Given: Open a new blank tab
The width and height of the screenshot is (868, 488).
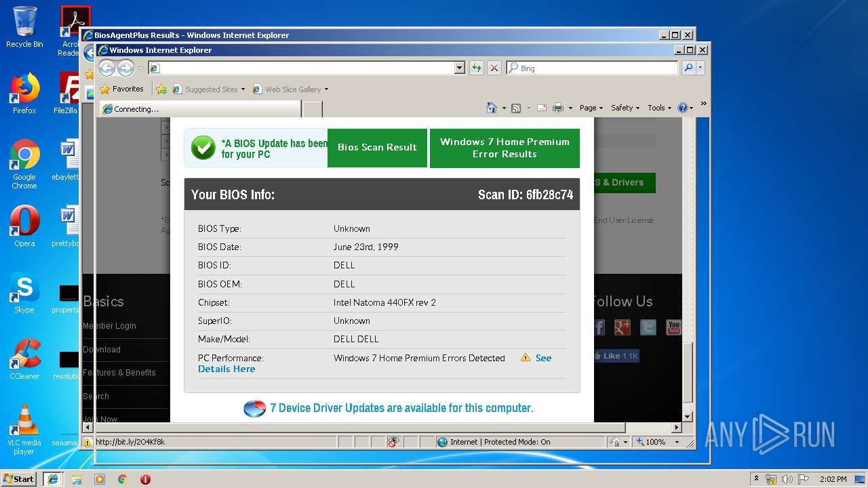Looking at the screenshot, I should (312, 108).
